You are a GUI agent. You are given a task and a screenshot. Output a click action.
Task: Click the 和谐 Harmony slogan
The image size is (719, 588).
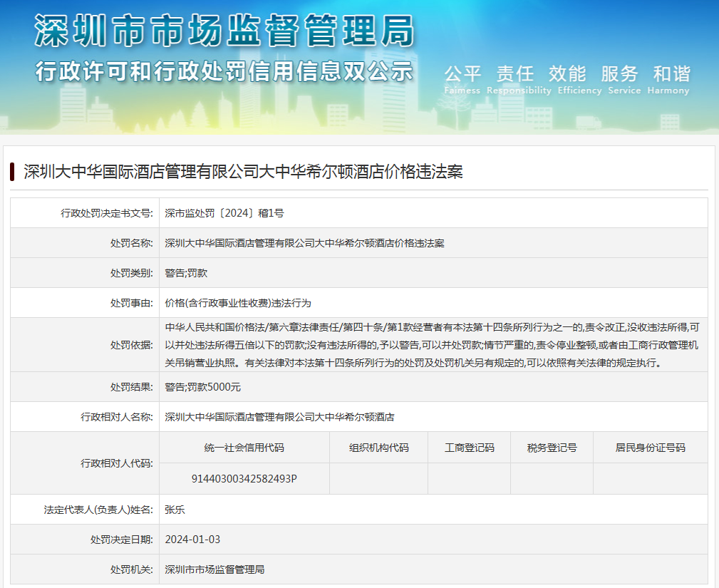(x=668, y=80)
